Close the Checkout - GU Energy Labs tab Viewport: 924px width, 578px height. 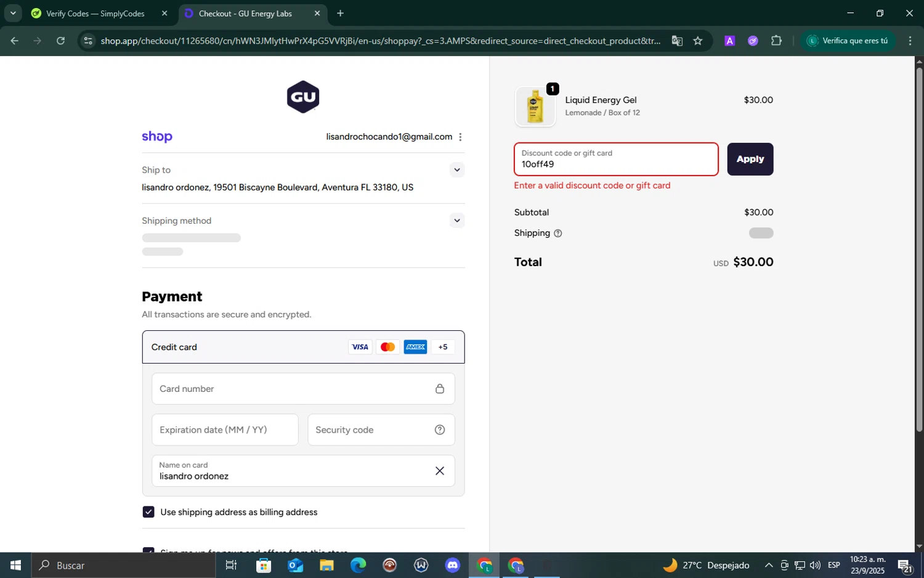click(317, 14)
